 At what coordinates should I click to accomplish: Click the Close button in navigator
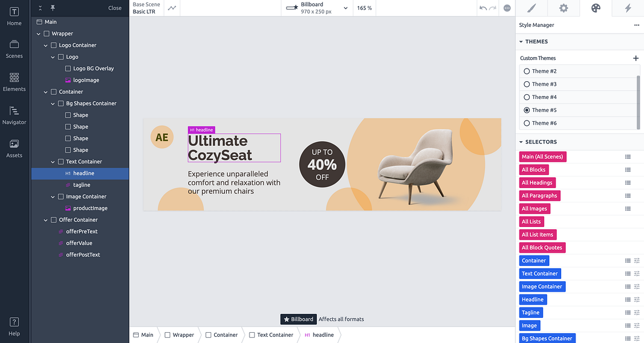click(115, 8)
